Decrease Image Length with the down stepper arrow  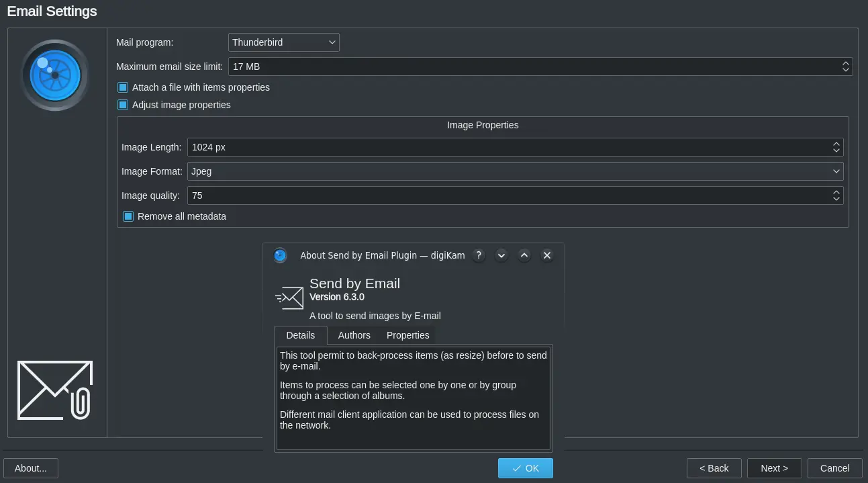coord(836,150)
